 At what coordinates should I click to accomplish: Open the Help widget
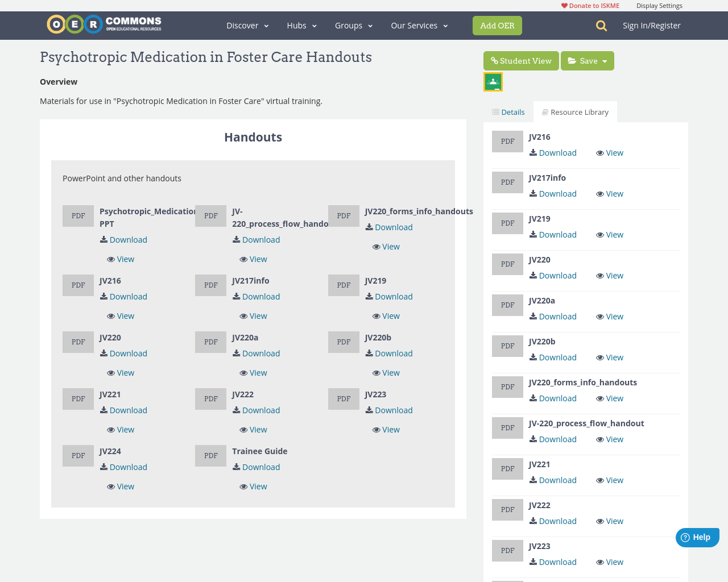697,537
